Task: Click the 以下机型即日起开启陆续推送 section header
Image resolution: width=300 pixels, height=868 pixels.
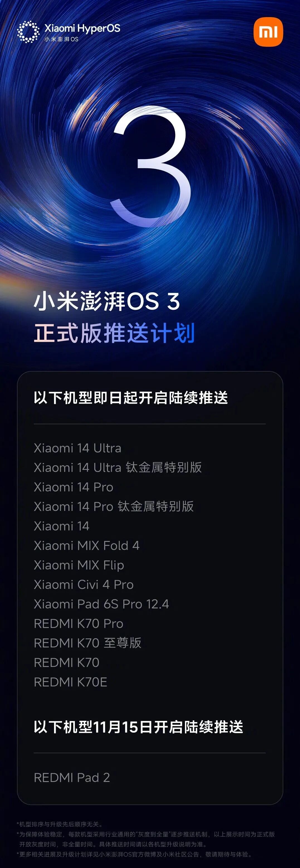Action: click(131, 398)
